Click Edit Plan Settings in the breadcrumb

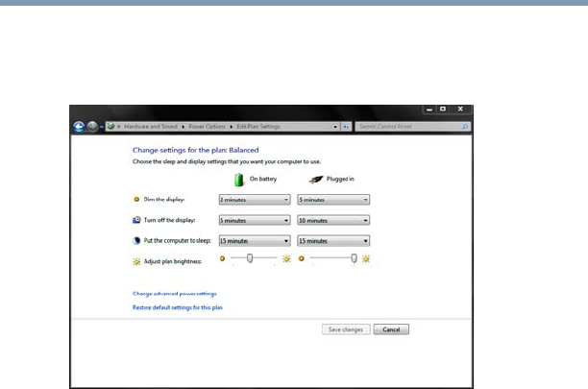[x=258, y=126]
